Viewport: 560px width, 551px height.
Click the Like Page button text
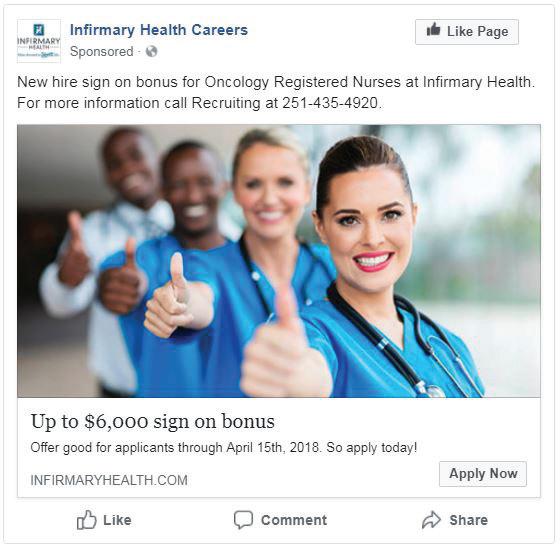[x=478, y=31]
